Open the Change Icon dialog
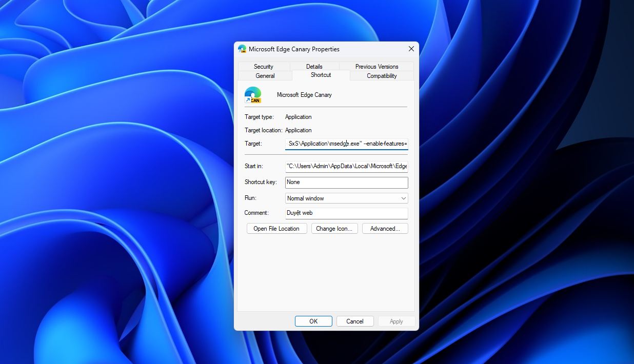This screenshot has width=634, height=364. [x=334, y=229]
